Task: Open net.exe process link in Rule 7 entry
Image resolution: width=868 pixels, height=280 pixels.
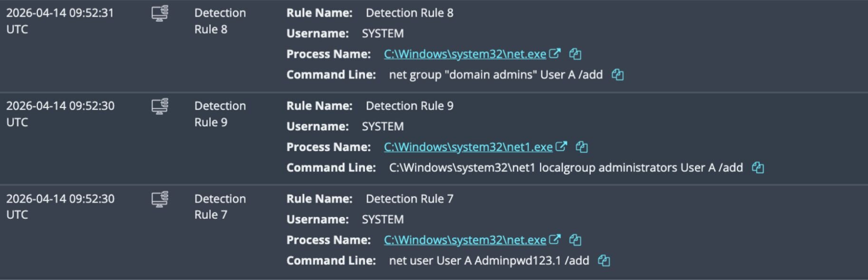Action: pyautogui.click(x=464, y=240)
